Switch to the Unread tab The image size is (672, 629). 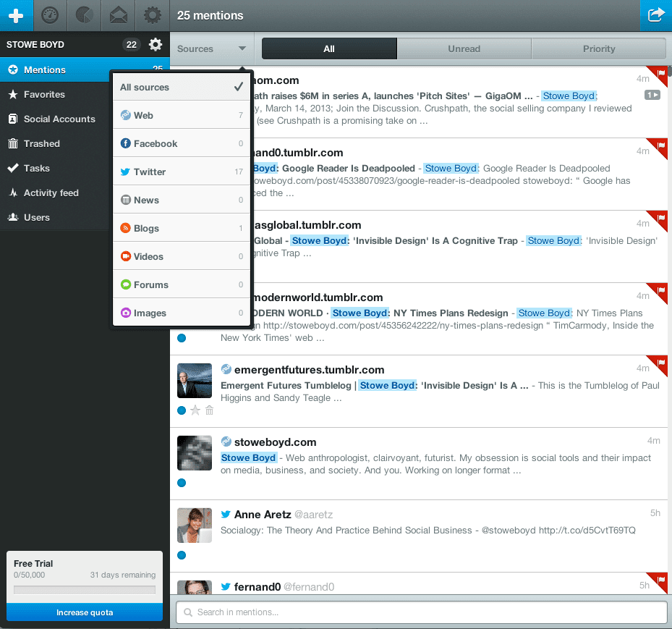[x=464, y=49]
